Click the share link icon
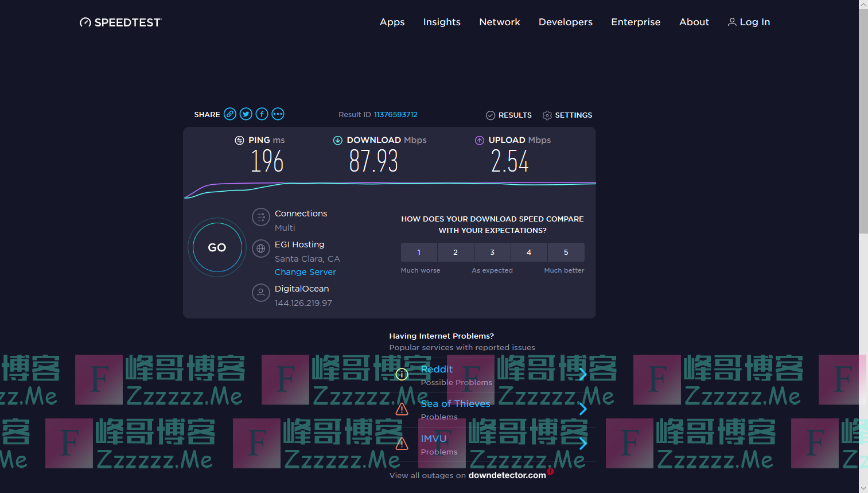This screenshot has height=493, width=868. (x=229, y=114)
